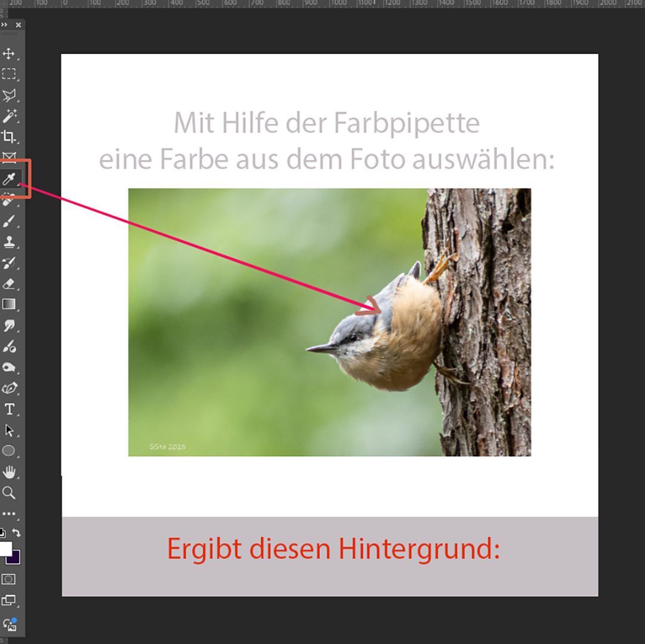This screenshot has width=645, height=644.
Task: Select the Horizontal Type tool
Action: click(x=9, y=409)
